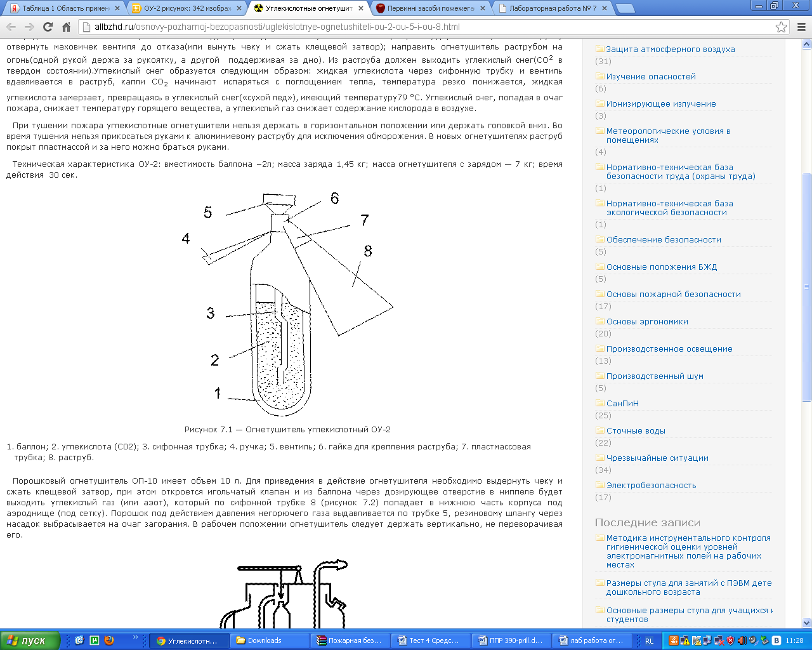The height and width of the screenshot is (650, 812).
Task: Close the 'Первинні засоби пожежега' tab
Action: coord(483,8)
